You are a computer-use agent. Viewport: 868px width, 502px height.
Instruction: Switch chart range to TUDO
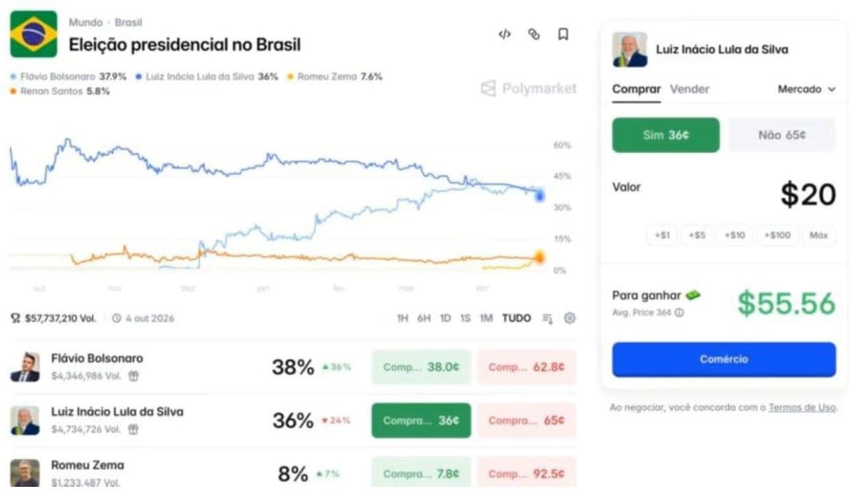coord(516,318)
